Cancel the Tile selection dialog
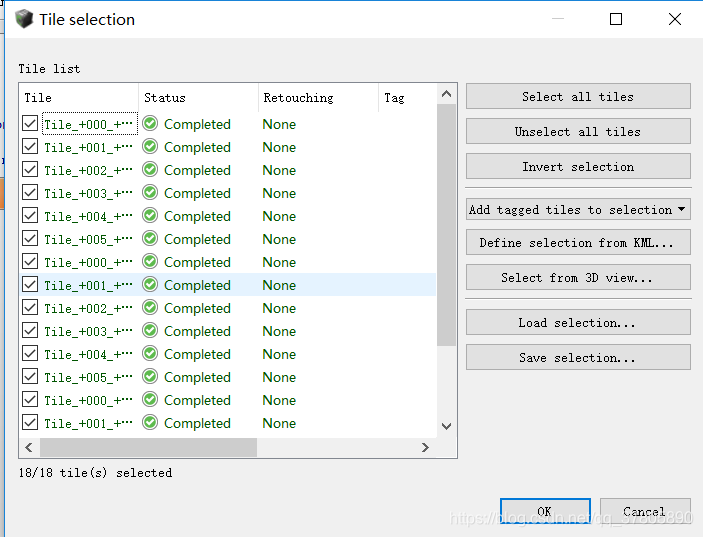Viewport: 703px width, 537px height. pos(645,511)
